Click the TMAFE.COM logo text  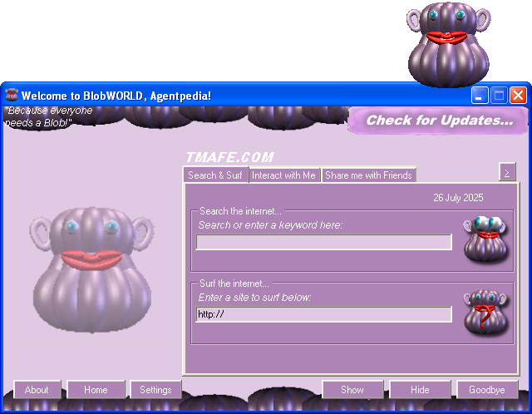pos(230,157)
